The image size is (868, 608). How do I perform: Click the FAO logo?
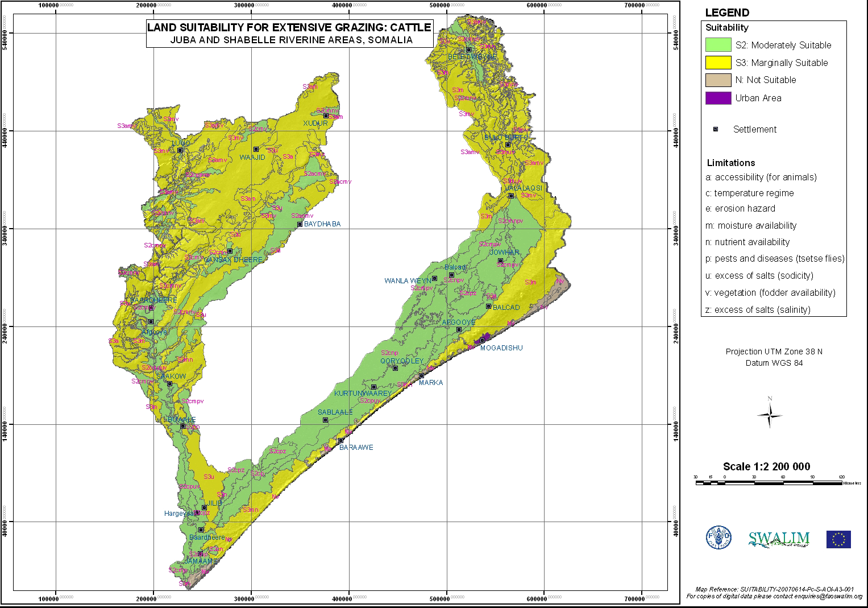(719, 537)
